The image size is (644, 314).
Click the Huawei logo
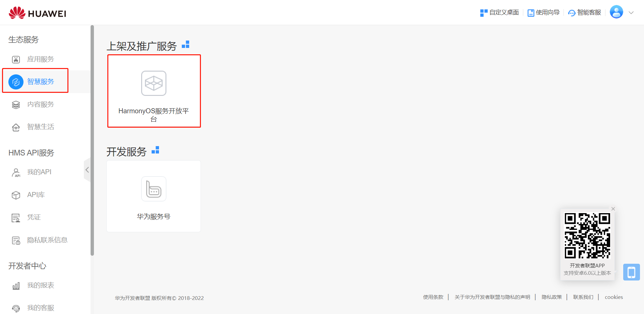[x=37, y=13]
